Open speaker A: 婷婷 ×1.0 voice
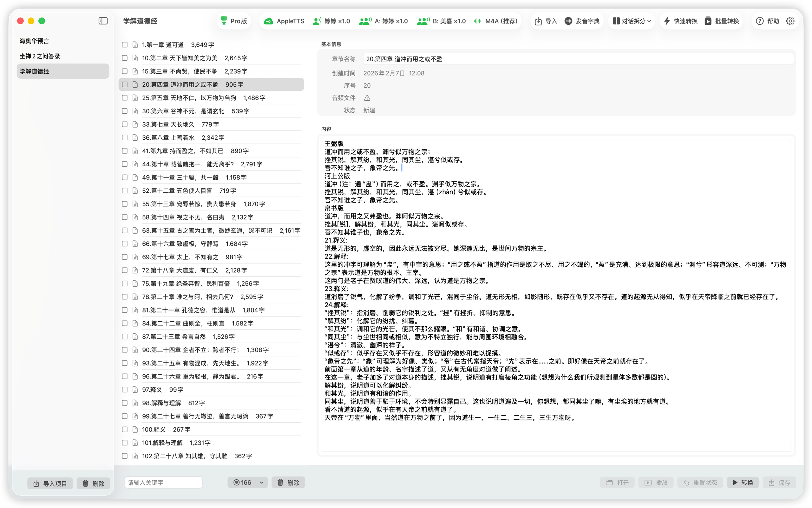This screenshot has width=812, height=508. point(383,21)
